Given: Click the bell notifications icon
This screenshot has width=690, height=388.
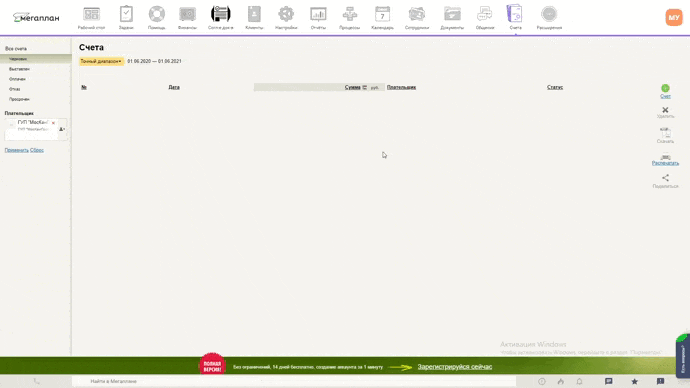Looking at the screenshot, I should coord(580,381).
